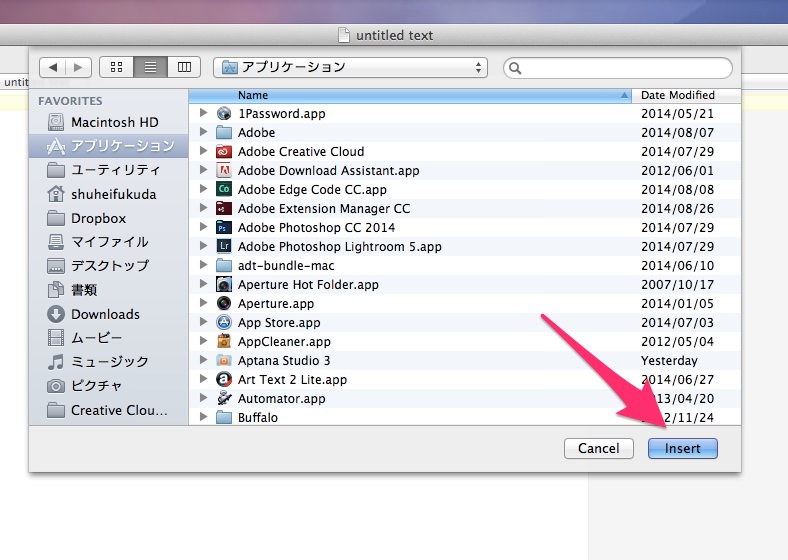The image size is (788, 560).
Task: Click the App Store.app icon
Action: [224, 322]
